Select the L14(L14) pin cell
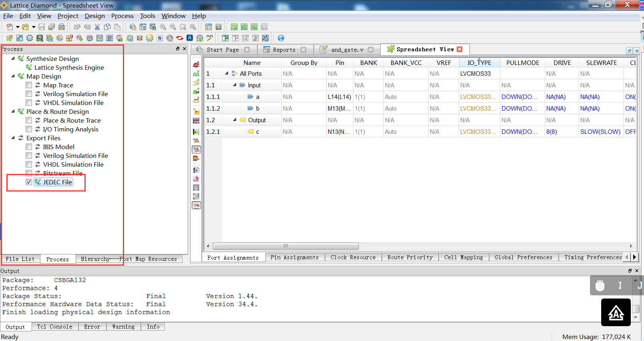This screenshot has width=644, height=341. point(339,97)
